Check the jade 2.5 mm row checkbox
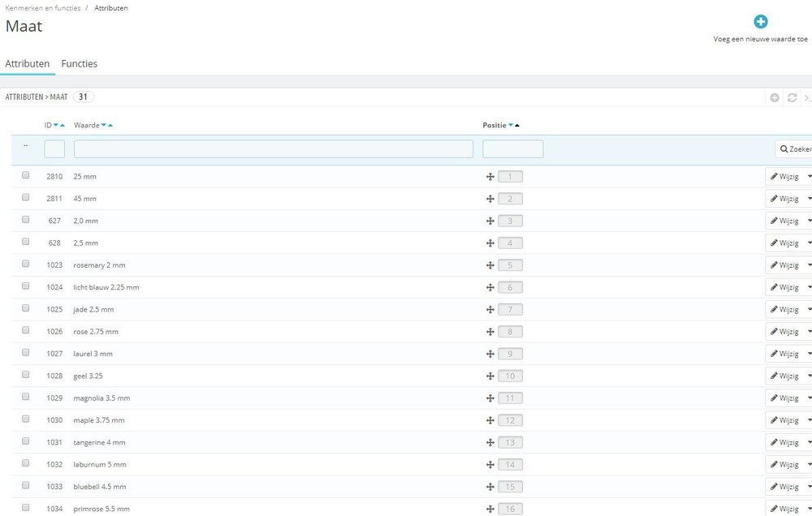 click(x=25, y=308)
